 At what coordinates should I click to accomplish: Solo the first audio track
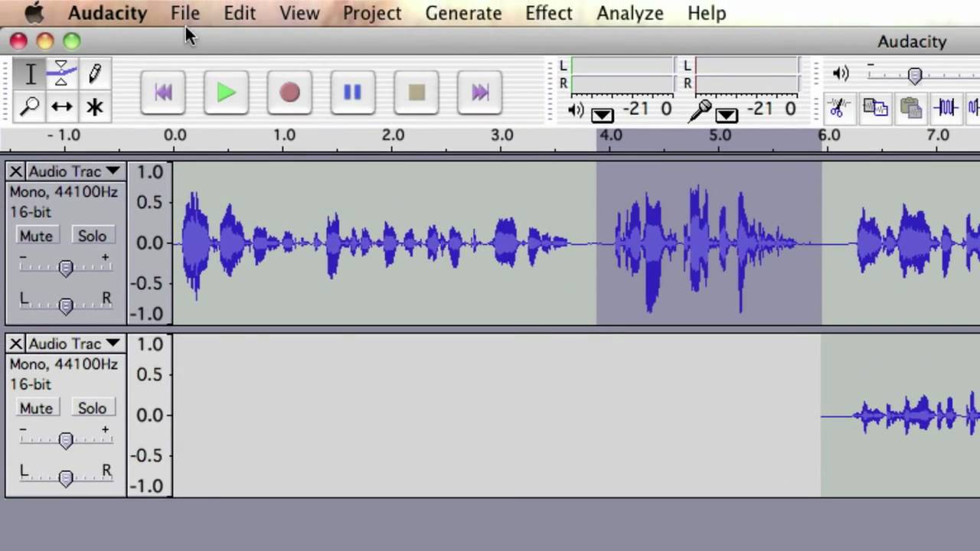pyautogui.click(x=92, y=236)
